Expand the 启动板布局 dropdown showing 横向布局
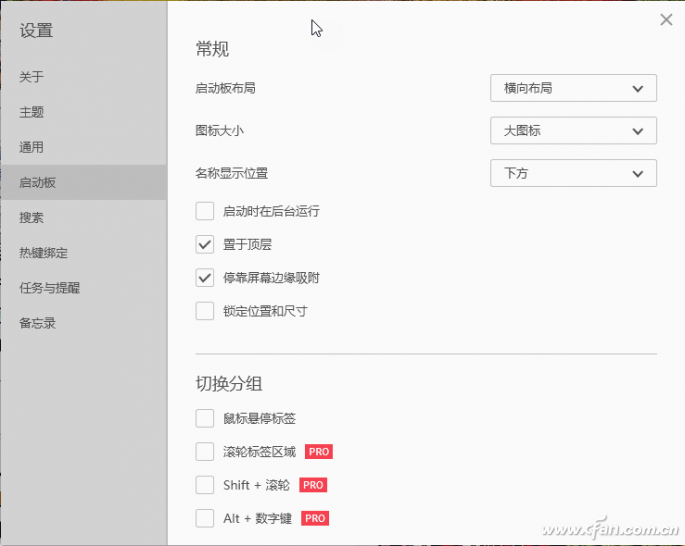The image size is (685, 546). click(573, 88)
